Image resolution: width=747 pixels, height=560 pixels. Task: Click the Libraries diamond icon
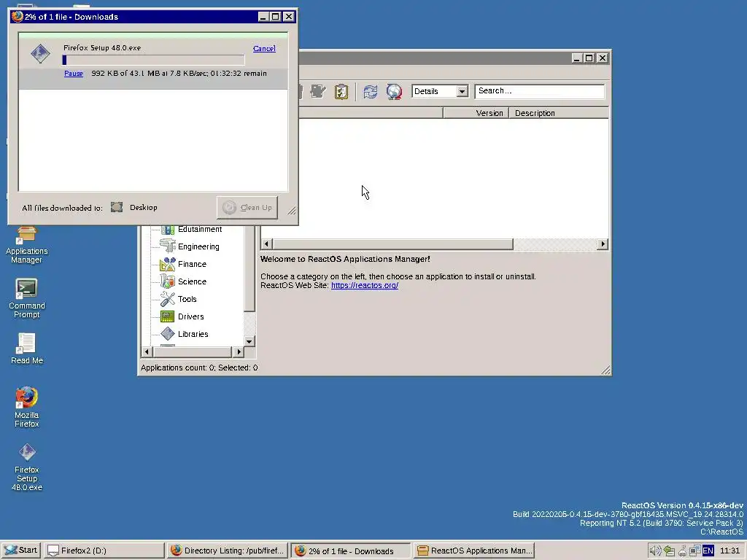click(x=168, y=334)
